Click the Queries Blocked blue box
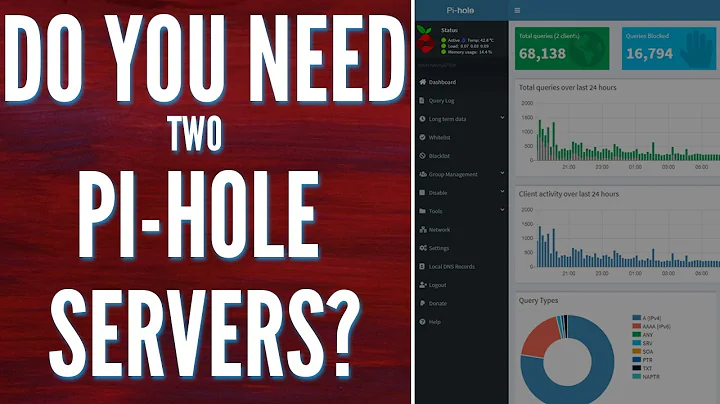Image resolution: width=720 pixels, height=404 pixels. pyautogui.click(x=669, y=48)
